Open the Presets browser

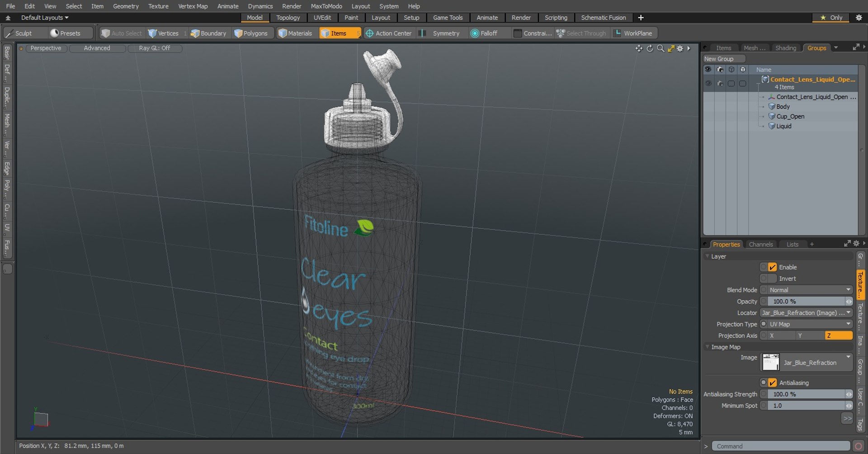tap(71, 33)
